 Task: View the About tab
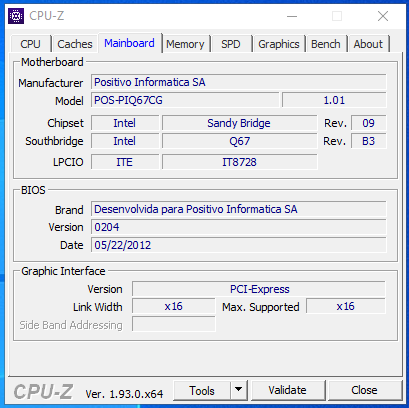[368, 44]
